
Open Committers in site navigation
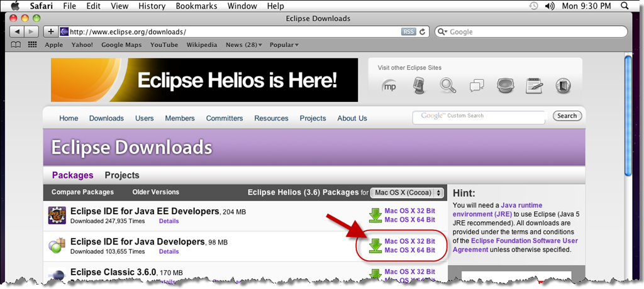tap(225, 118)
